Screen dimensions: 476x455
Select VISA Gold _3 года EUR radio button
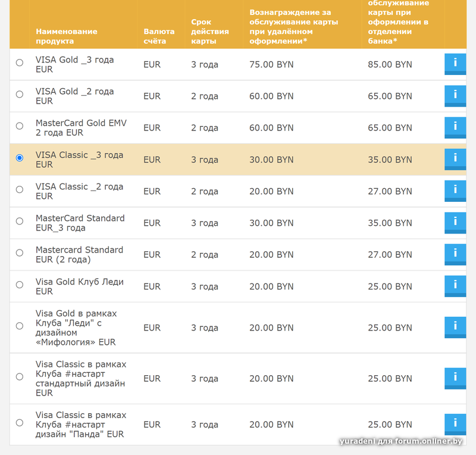coord(20,63)
